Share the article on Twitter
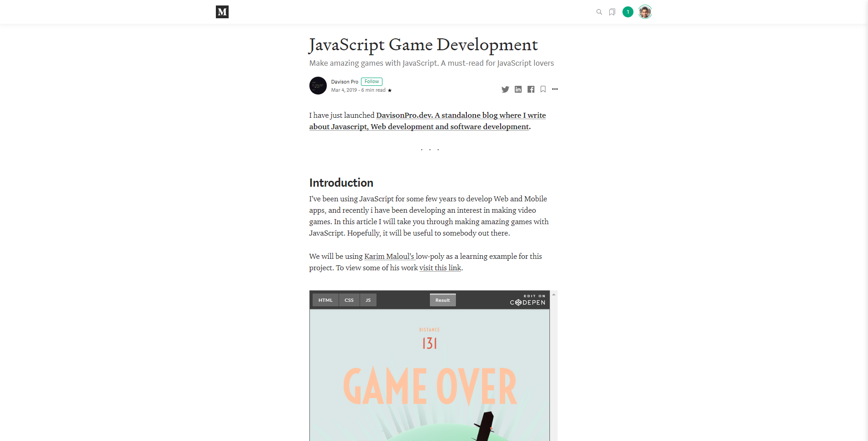 [505, 89]
